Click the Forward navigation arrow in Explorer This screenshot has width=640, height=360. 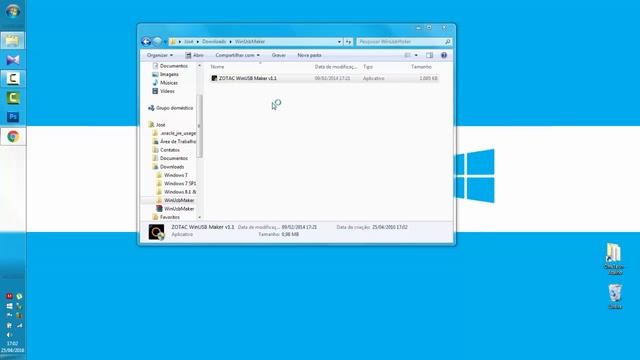(157, 42)
